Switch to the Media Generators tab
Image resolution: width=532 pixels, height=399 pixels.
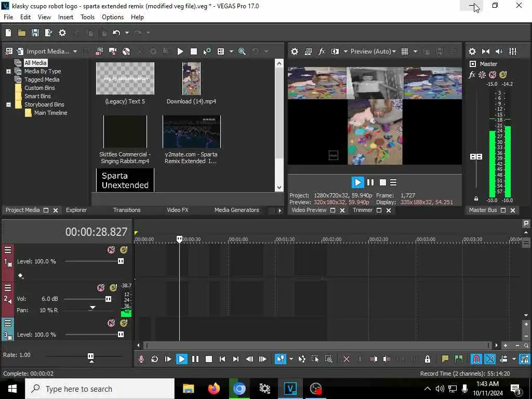(x=237, y=210)
